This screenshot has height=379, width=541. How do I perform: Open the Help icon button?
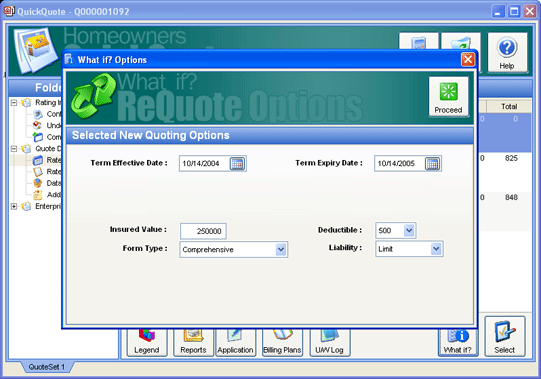(x=507, y=52)
